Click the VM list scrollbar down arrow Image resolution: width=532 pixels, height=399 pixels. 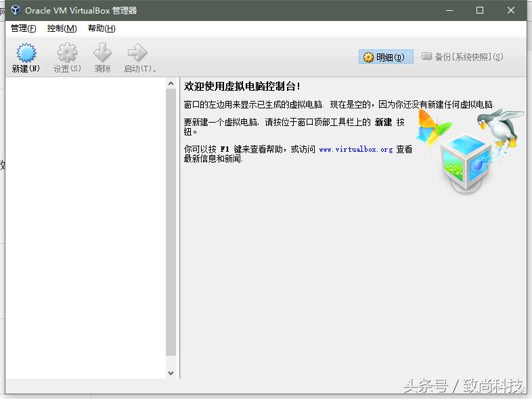[171, 373]
